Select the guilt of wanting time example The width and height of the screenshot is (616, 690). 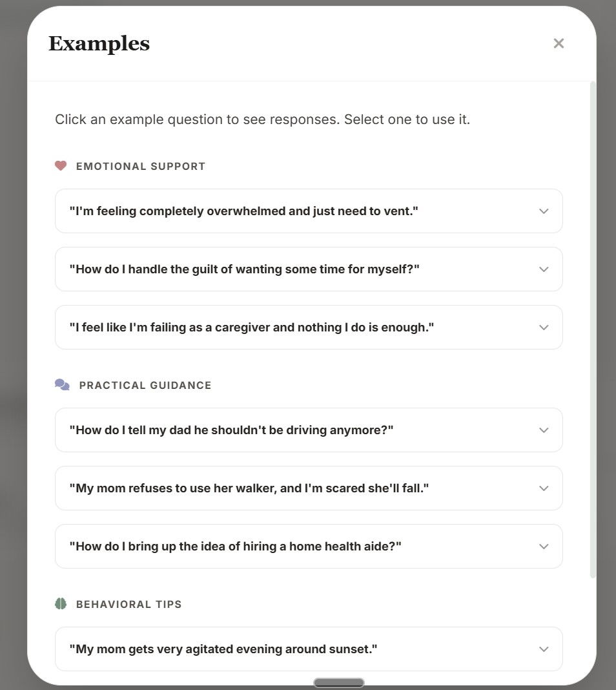258,269
